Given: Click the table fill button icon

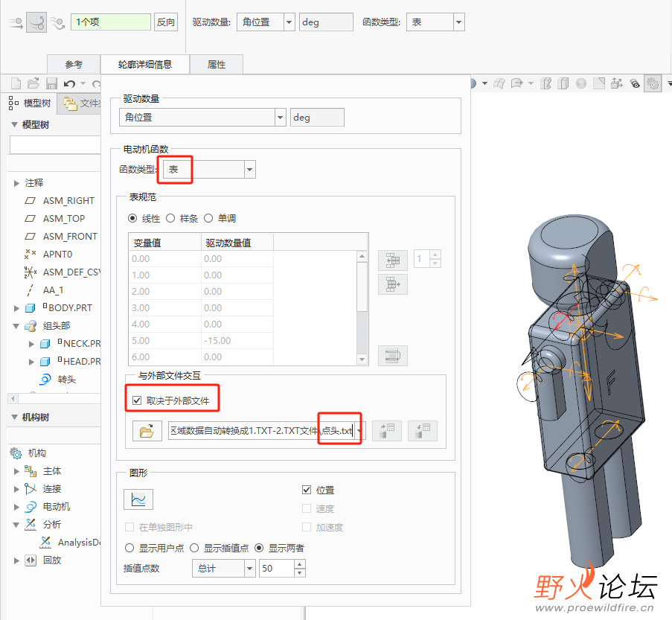Looking at the screenshot, I should click(393, 356).
